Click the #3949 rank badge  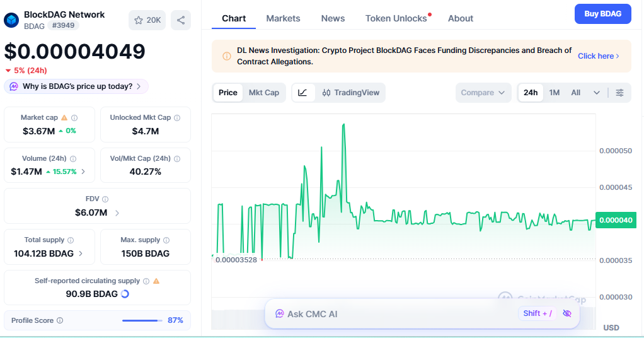63,25
